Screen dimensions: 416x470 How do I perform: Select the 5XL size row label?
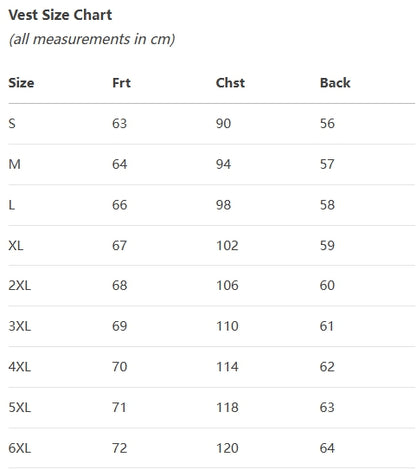click(20, 408)
